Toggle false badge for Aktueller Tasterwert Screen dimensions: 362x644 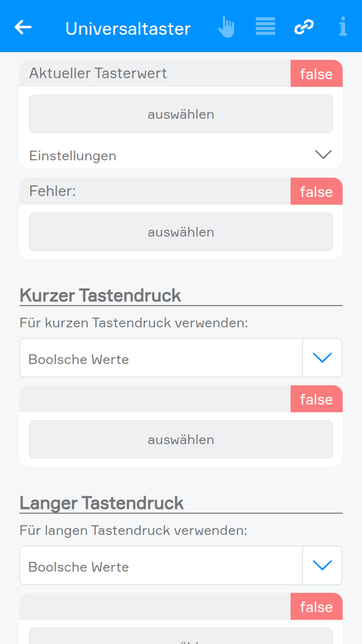click(x=316, y=74)
